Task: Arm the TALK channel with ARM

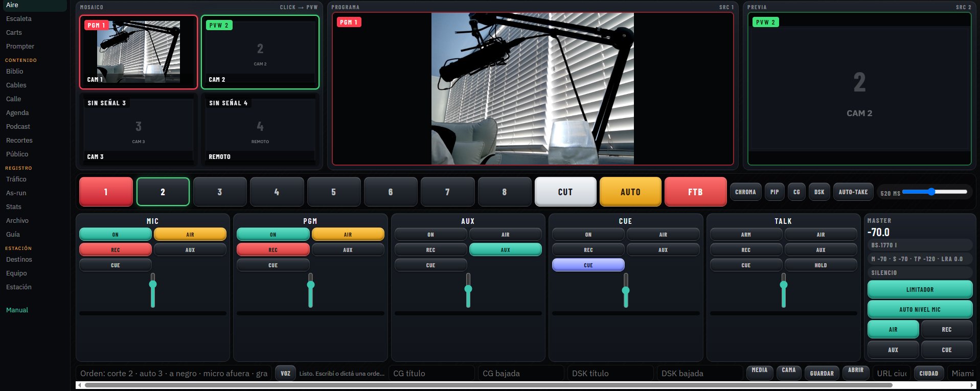Action: [x=746, y=234]
